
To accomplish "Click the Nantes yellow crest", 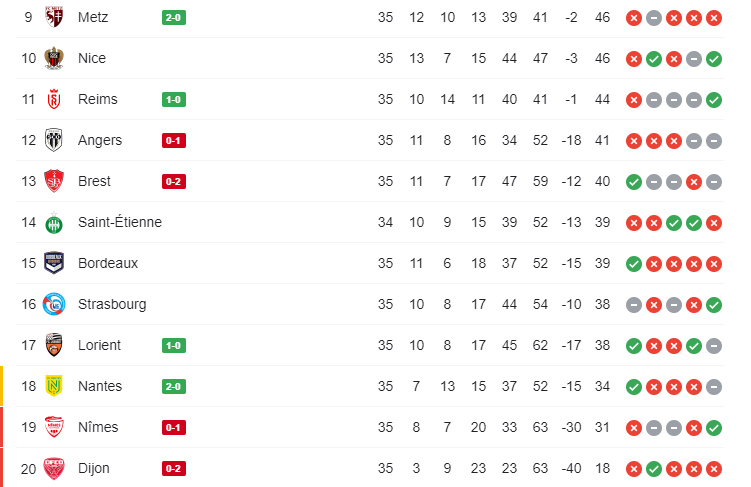I will click(x=54, y=386).
